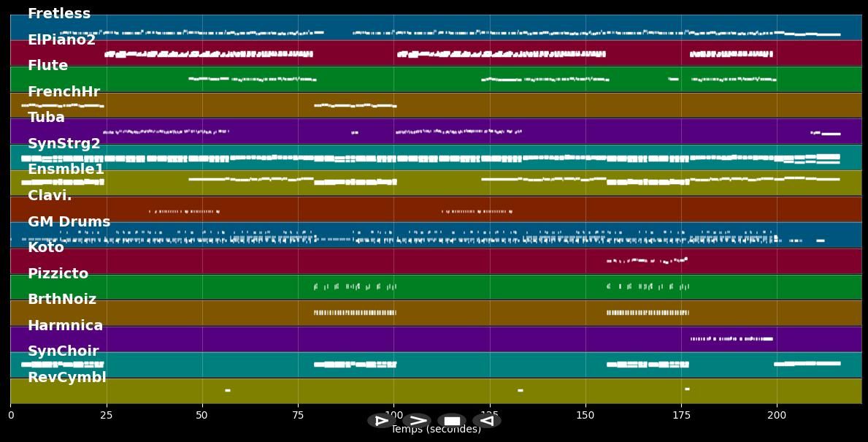Select the Clavi. track label
Image resolution: width=868 pixels, height=442 pixels.
click(50, 196)
